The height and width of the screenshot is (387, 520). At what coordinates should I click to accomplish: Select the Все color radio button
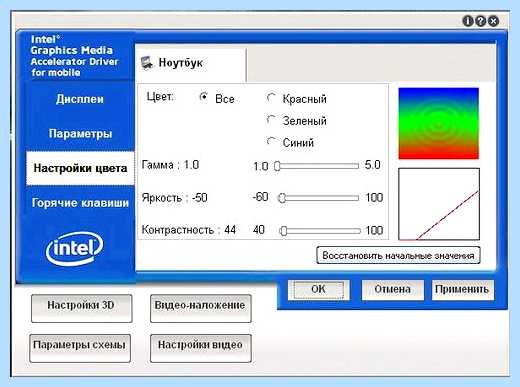(203, 97)
